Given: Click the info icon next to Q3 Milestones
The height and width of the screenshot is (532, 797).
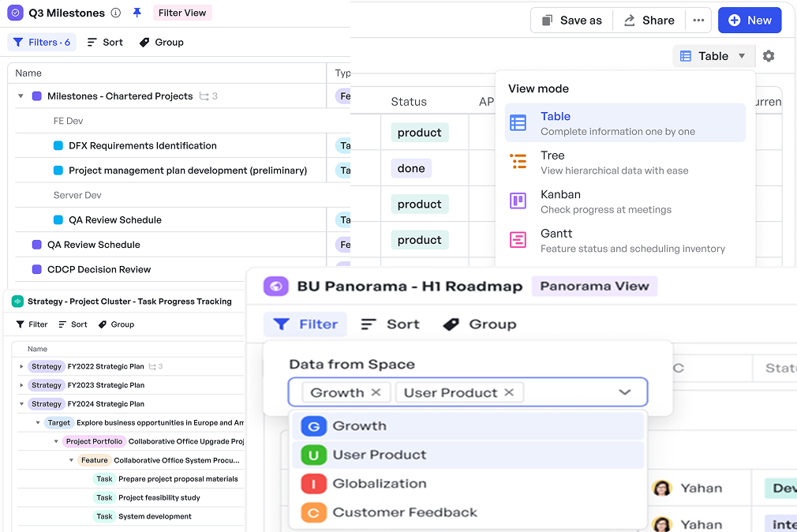Looking at the screenshot, I should tap(116, 13).
